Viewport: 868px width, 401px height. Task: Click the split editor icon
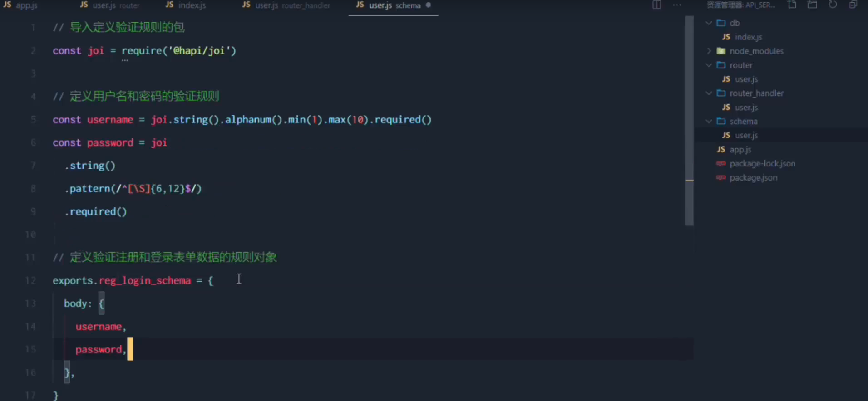point(656,5)
